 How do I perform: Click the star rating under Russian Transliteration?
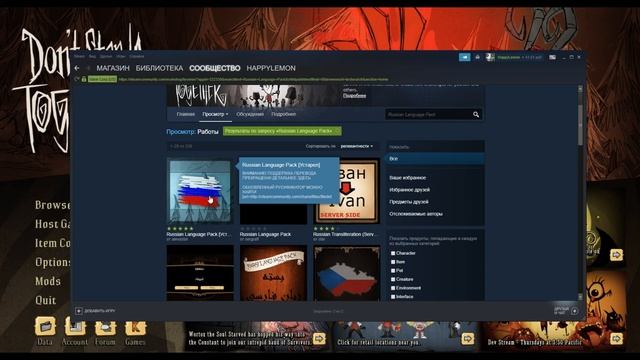click(x=326, y=229)
